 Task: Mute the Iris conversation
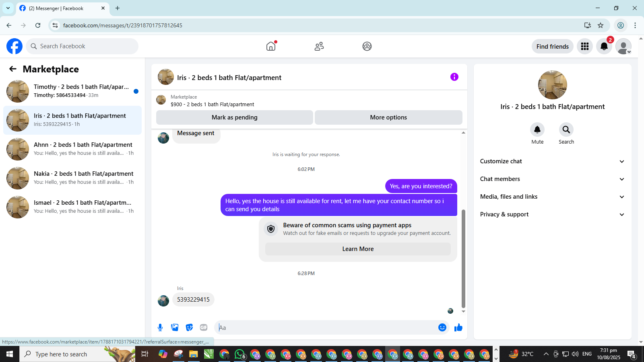pos(537,130)
